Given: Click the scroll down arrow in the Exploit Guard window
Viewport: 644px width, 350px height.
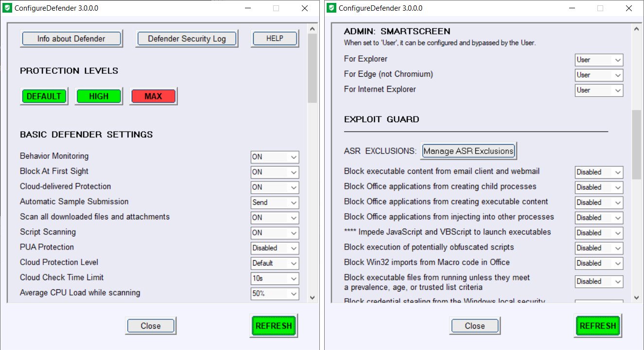Looking at the screenshot, I should point(636,297).
